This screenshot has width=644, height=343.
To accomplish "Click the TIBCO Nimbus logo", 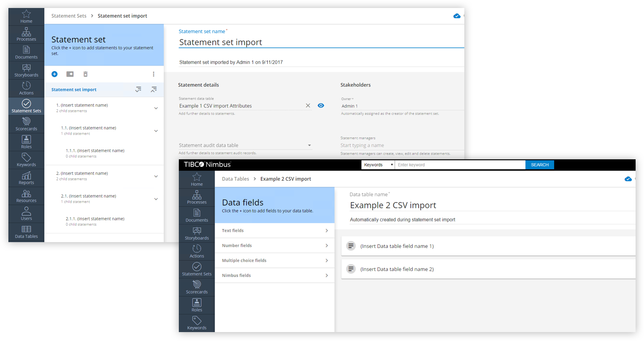I will point(207,164).
